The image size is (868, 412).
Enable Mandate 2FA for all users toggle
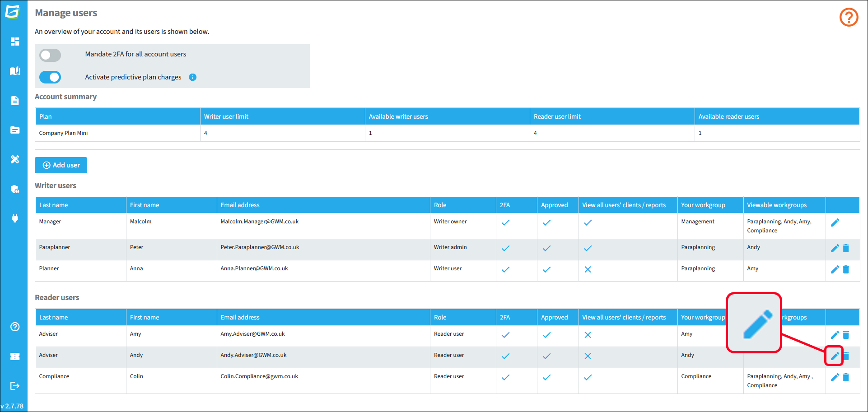pyautogui.click(x=50, y=55)
